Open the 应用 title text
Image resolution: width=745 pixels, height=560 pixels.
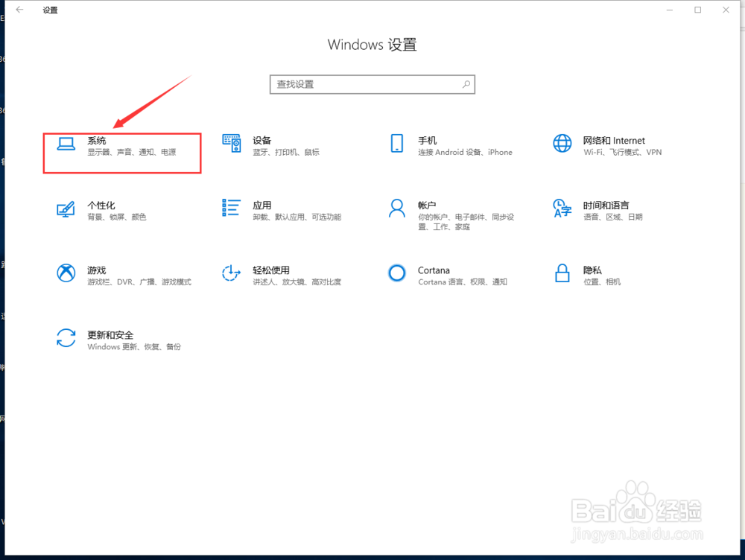coord(261,206)
